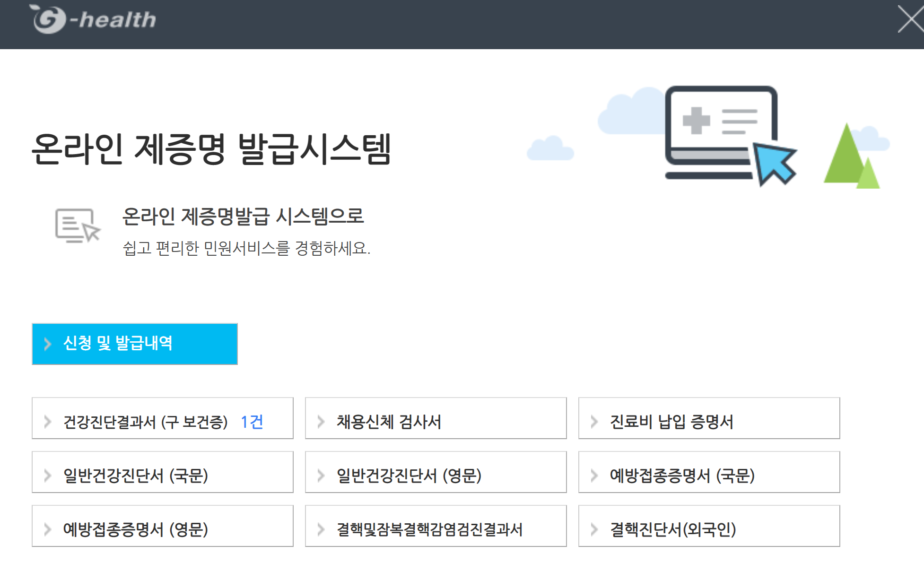
Task: Click the document cursor icon beside subtitle
Action: tap(78, 225)
